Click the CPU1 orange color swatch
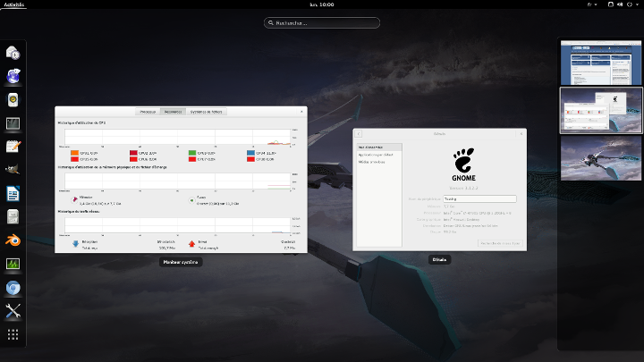Viewport: 644px width, 362px height. (73, 153)
